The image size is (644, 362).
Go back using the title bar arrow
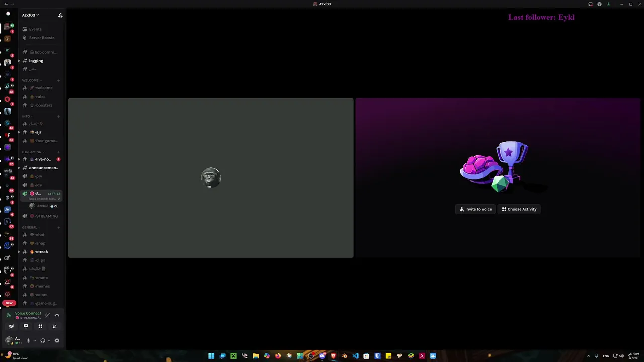(x=5, y=4)
